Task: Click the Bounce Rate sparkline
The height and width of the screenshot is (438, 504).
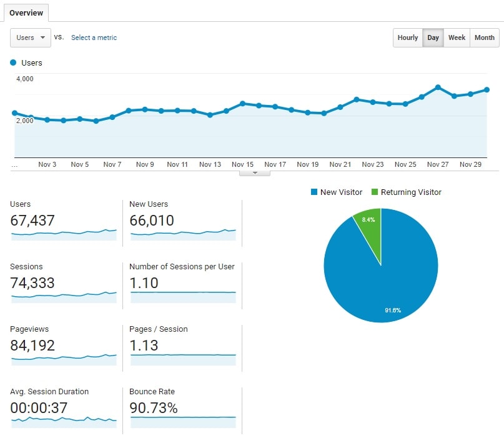Action: pyautogui.click(x=183, y=422)
